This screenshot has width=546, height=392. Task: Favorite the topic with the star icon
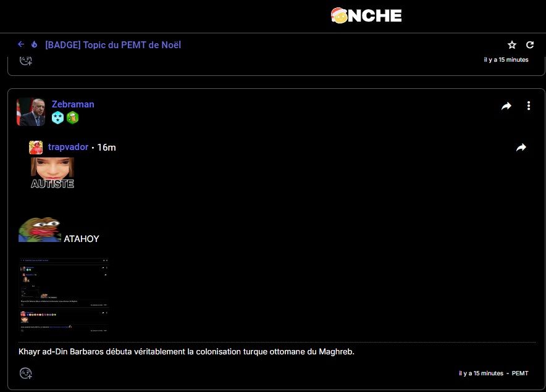point(512,45)
